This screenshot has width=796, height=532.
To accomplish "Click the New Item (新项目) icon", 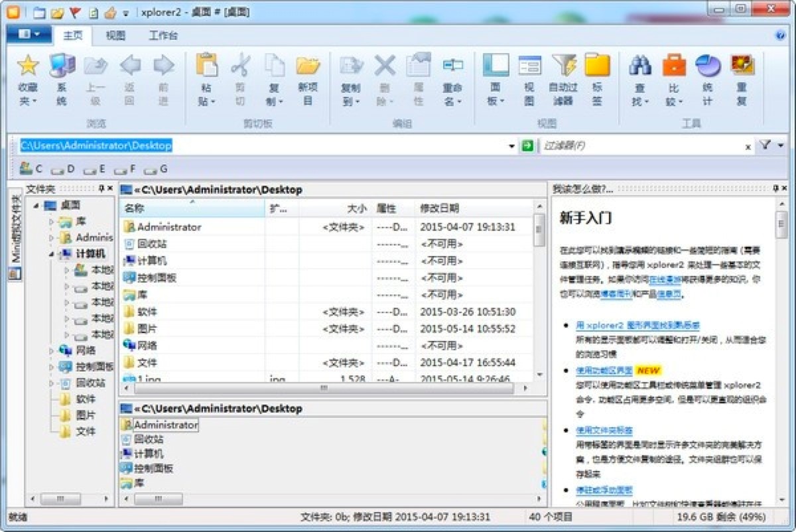I will pos(308,66).
